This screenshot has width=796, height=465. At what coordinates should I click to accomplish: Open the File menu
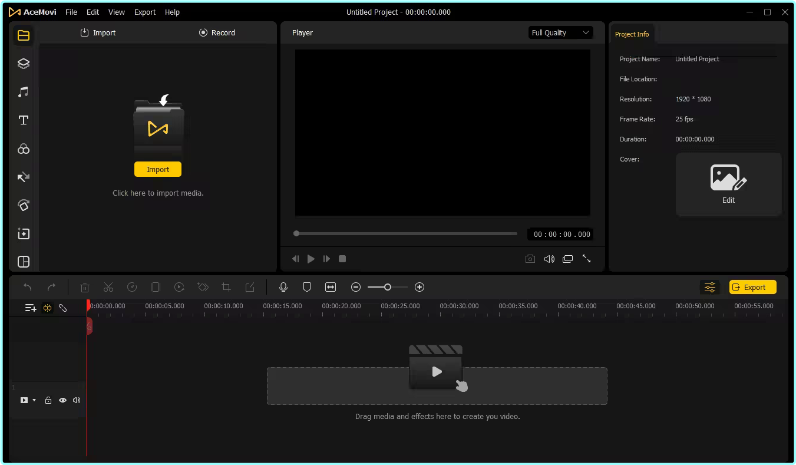[72, 12]
